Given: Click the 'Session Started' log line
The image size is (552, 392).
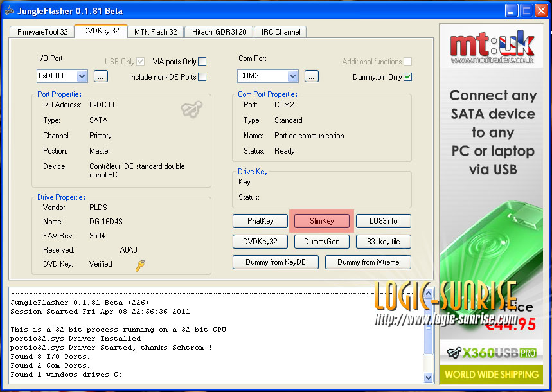Looking at the screenshot, I should [100, 311].
